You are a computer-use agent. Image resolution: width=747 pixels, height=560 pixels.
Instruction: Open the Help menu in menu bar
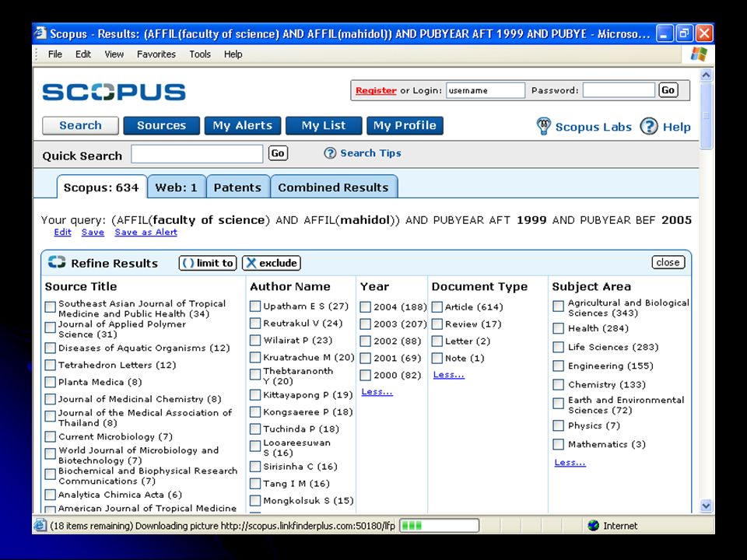click(233, 54)
